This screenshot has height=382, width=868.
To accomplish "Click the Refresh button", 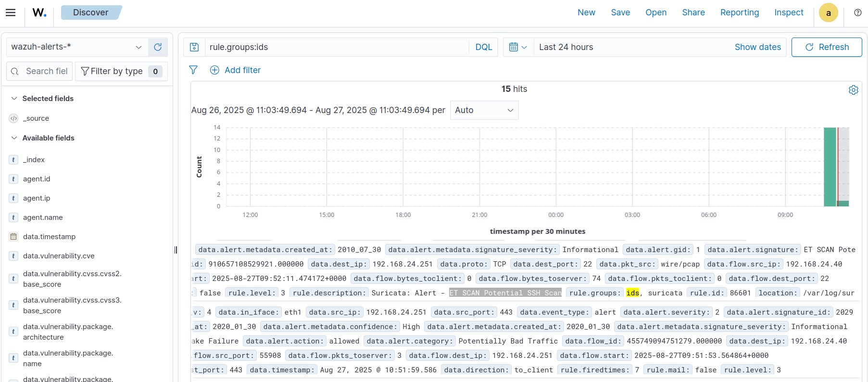I will click(x=826, y=47).
